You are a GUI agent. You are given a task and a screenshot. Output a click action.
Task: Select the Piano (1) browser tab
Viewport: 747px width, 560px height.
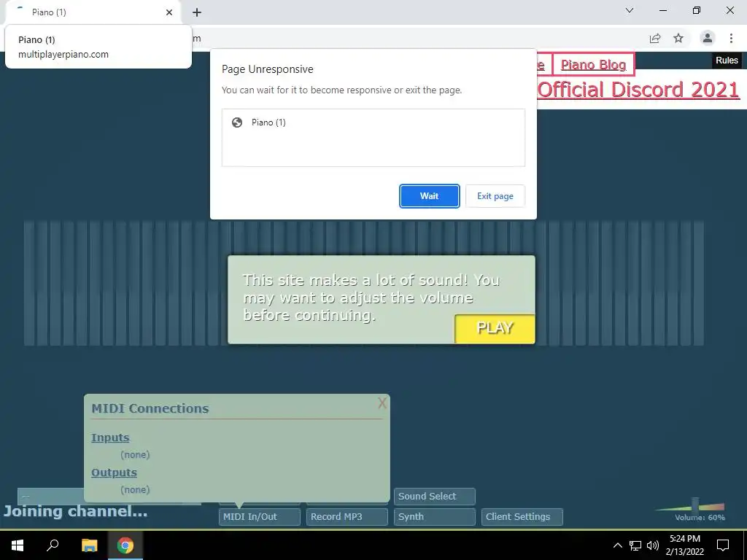(93, 12)
